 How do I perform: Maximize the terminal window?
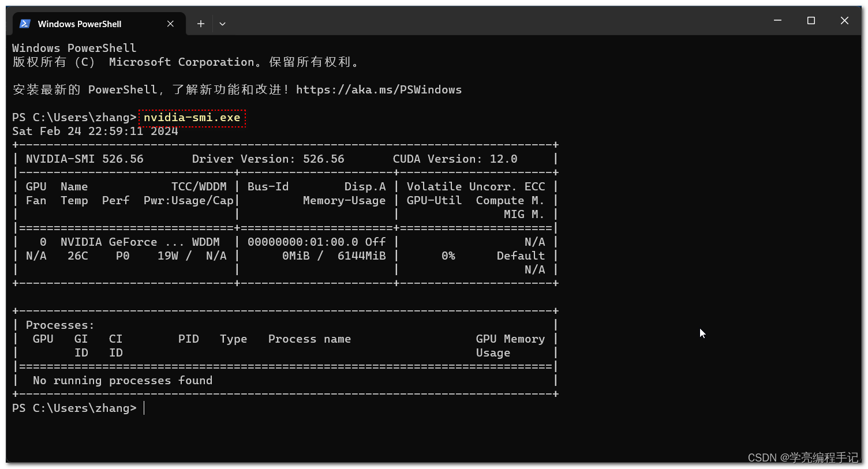tap(811, 21)
